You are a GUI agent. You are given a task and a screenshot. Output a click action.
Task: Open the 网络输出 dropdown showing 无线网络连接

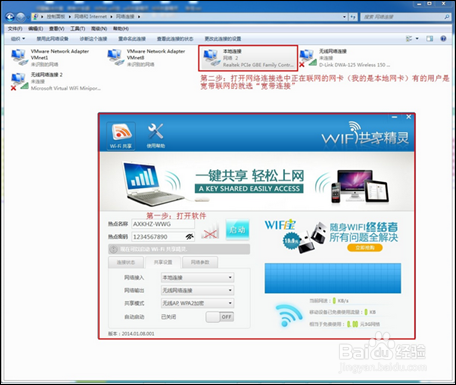(x=197, y=290)
